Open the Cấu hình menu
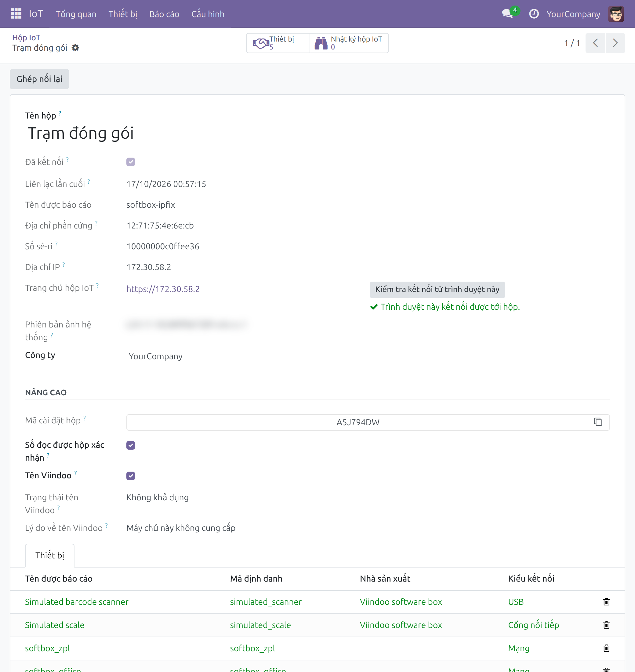Viewport: 635px width, 672px height. click(208, 14)
